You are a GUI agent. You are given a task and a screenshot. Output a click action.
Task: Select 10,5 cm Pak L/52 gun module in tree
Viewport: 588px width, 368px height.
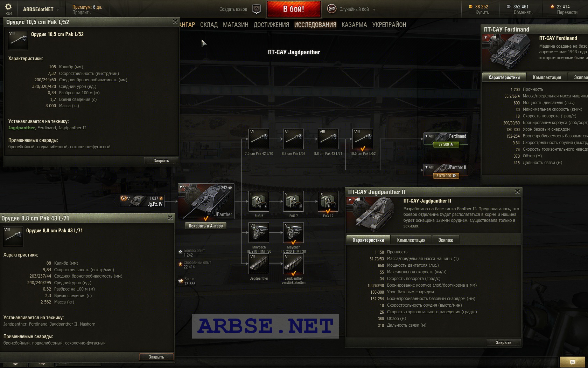pos(363,139)
